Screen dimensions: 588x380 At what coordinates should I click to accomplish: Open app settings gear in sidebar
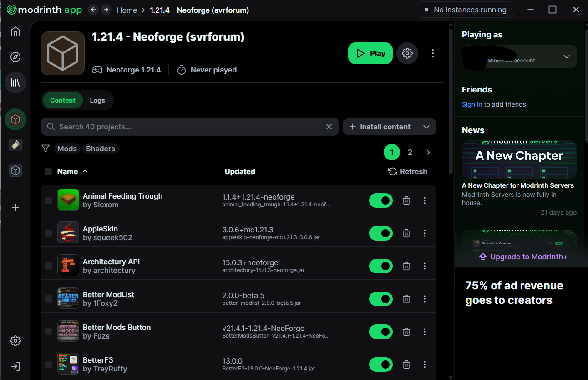click(x=15, y=341)
